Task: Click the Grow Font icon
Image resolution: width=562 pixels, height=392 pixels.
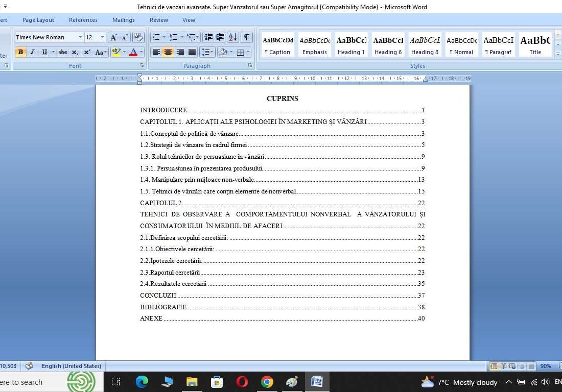Action: pos(113,37)
